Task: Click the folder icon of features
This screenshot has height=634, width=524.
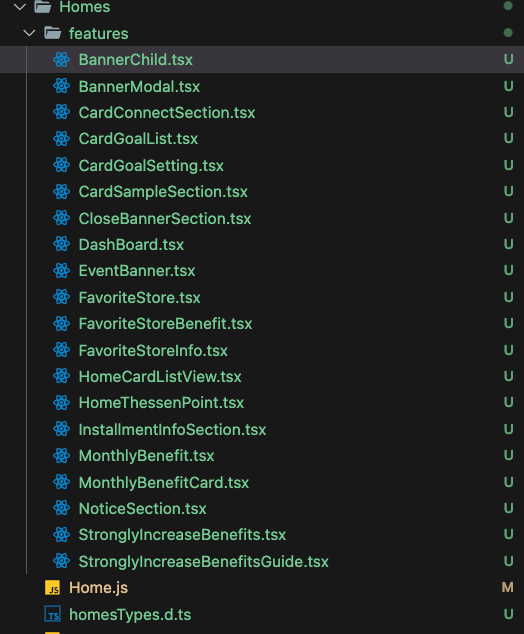Action: pos(53,33)
